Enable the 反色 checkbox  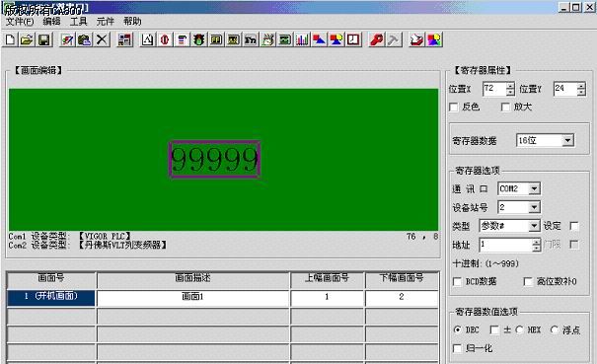pyautogui.click(x=454, y=107)
